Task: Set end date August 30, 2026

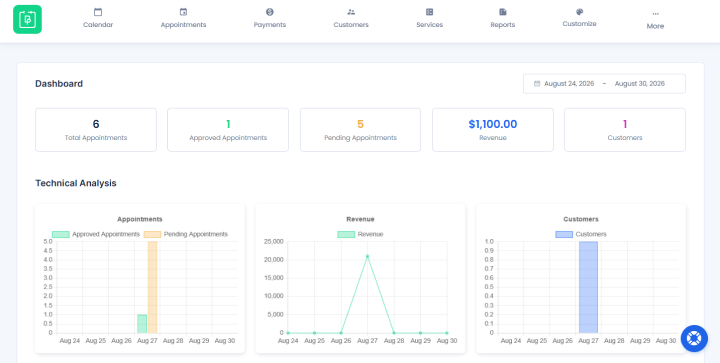Action: (x=640, y=84)
